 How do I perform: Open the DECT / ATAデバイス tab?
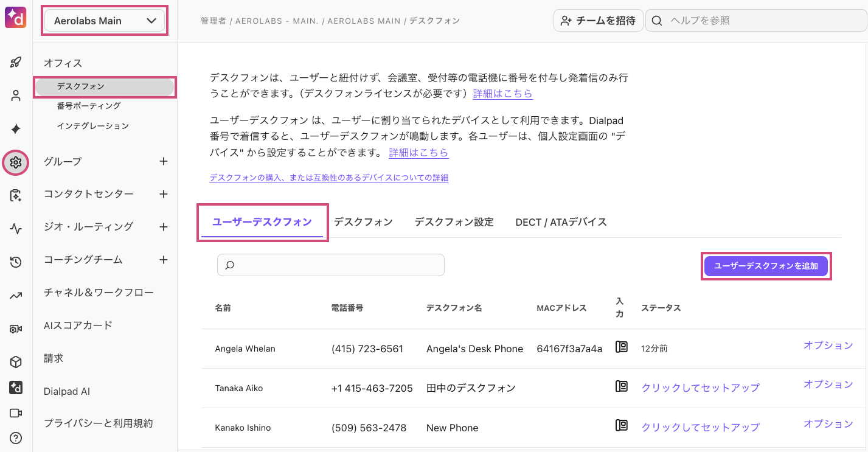pos(560,221)
